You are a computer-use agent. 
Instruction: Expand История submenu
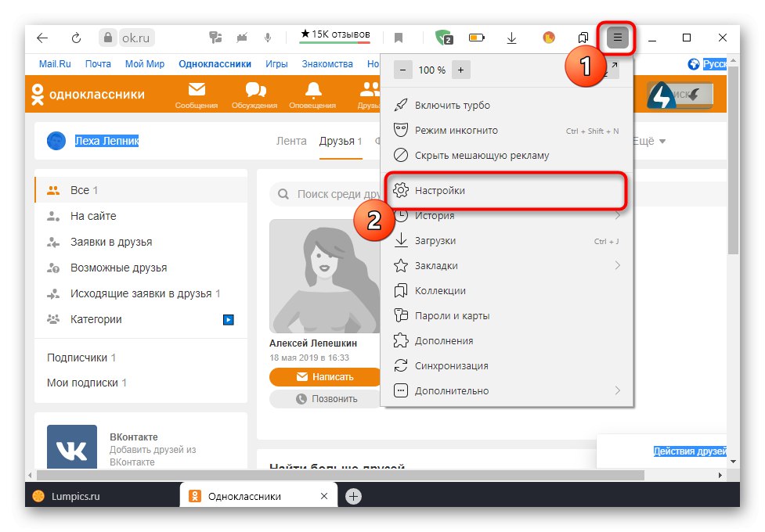[507, 215]
